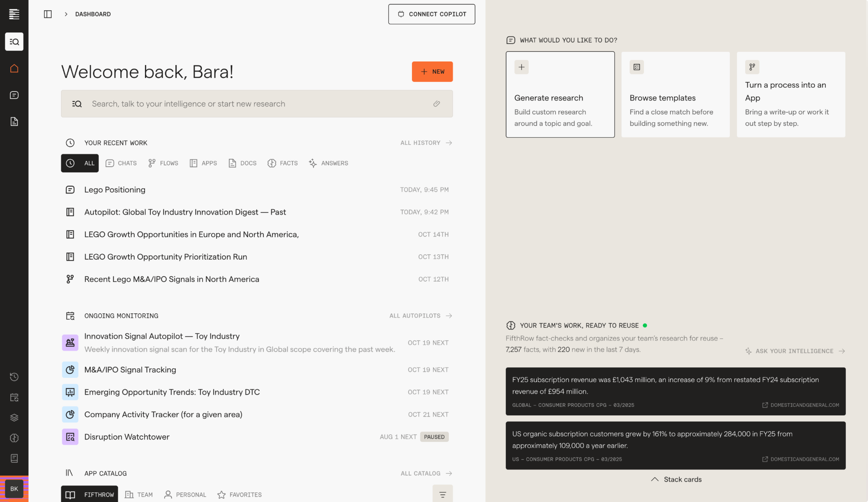Open the stacked layers icon in sidebar
The height and width of the screenshot is (502, 868).
coord(14,418)
